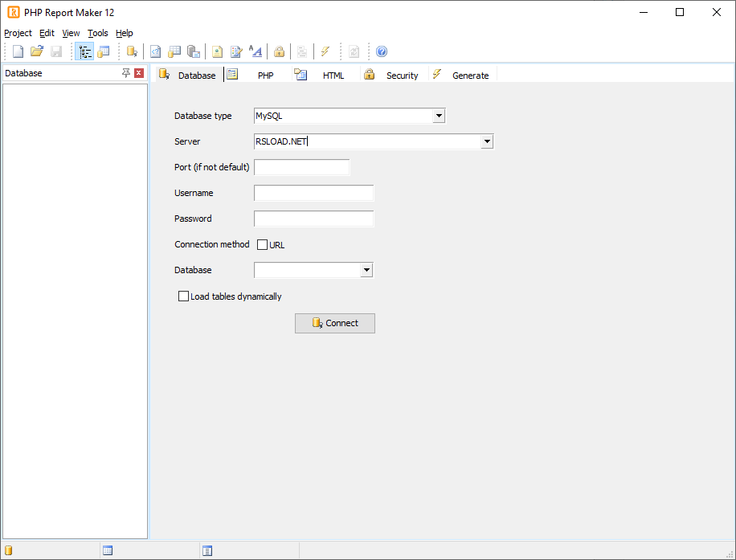The height and width of the screenshot is (560, 736).
Task: Switch to the Security tab
Action: [x=402, y=74]
